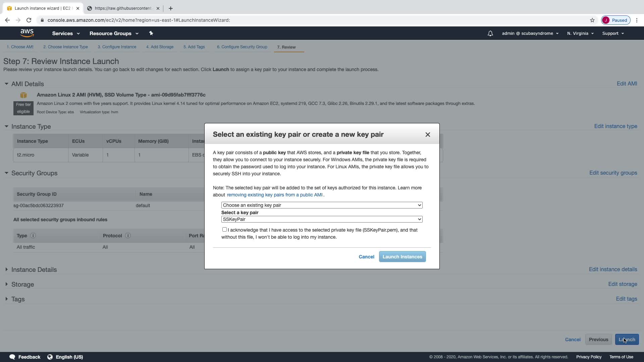Bookmark page with the star icon
This screenshot has width=644, height=362.
point(592,20)
